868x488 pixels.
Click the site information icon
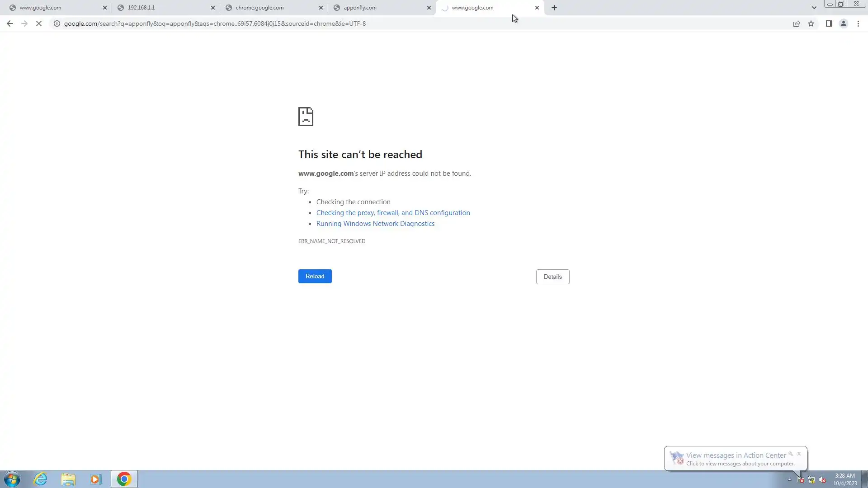(57, 23)
